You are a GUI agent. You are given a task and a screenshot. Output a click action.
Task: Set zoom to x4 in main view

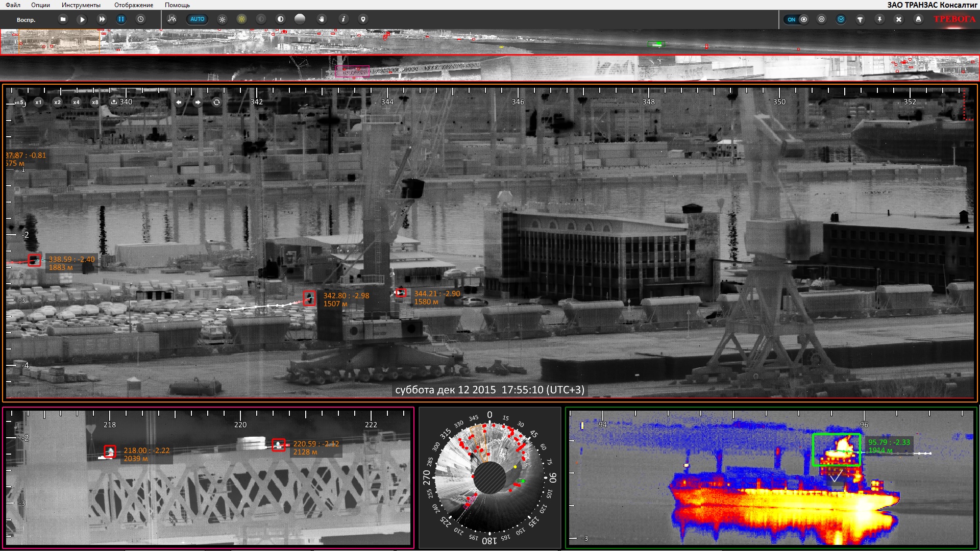pos(76,102)
